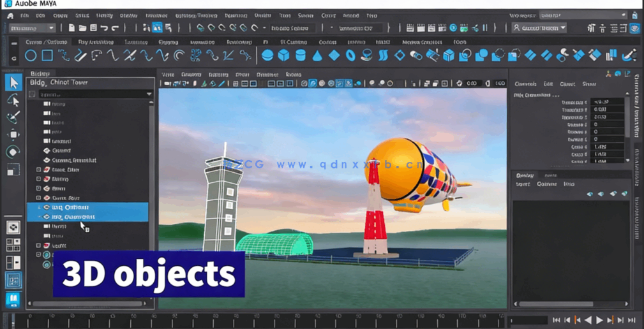Click the first magnet snap icon
The image size is (644, 329).
(x=200, y=28)
